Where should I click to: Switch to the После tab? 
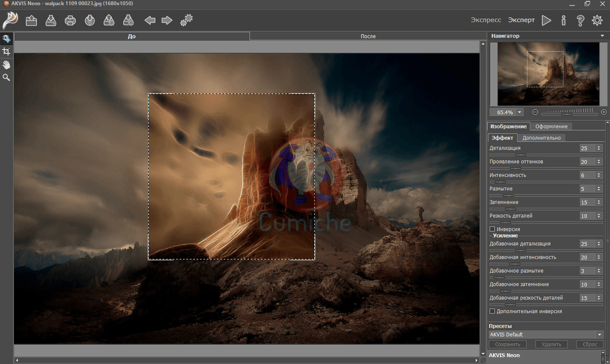[x=368, y=37]
